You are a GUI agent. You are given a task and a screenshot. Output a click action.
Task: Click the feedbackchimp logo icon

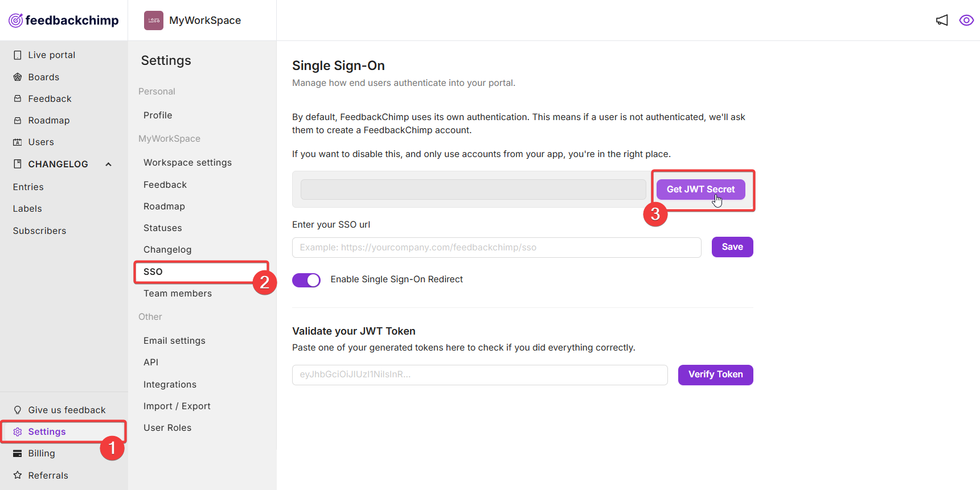point(16,20)
